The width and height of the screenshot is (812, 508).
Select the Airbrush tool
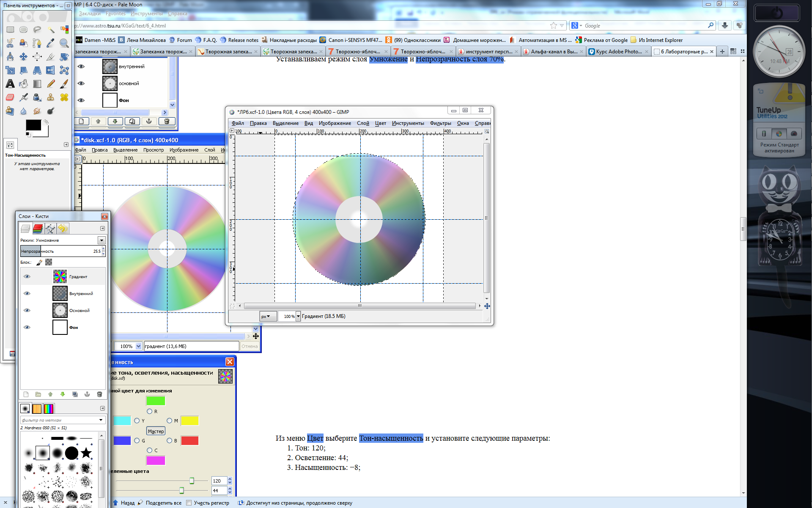pyautogui.click(x=24, y=97)
